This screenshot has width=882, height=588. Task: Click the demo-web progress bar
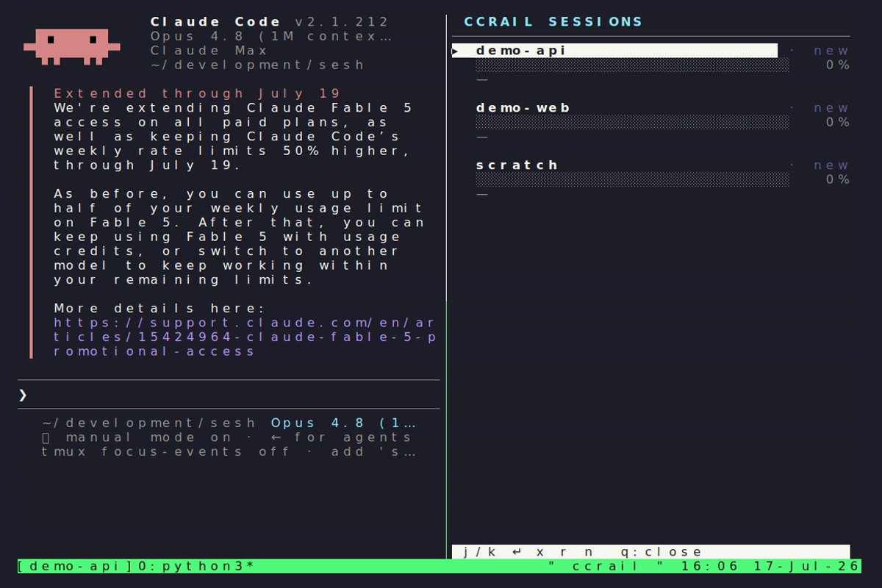(633, 122)
